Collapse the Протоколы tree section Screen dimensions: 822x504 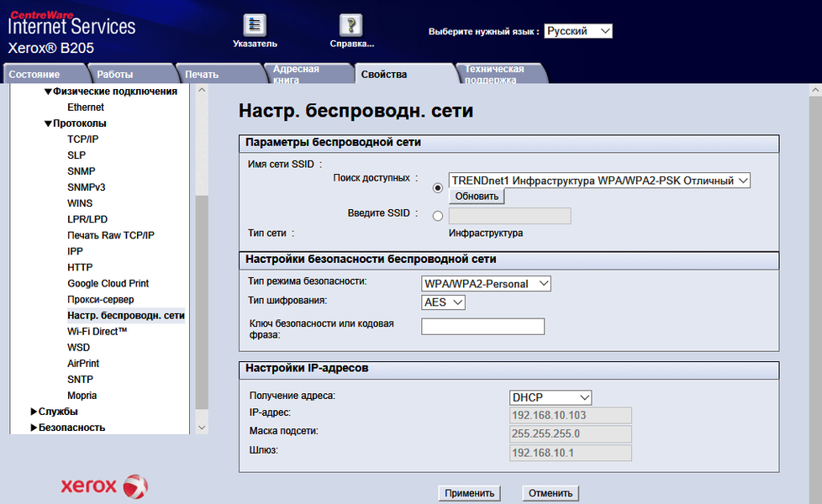48,123
